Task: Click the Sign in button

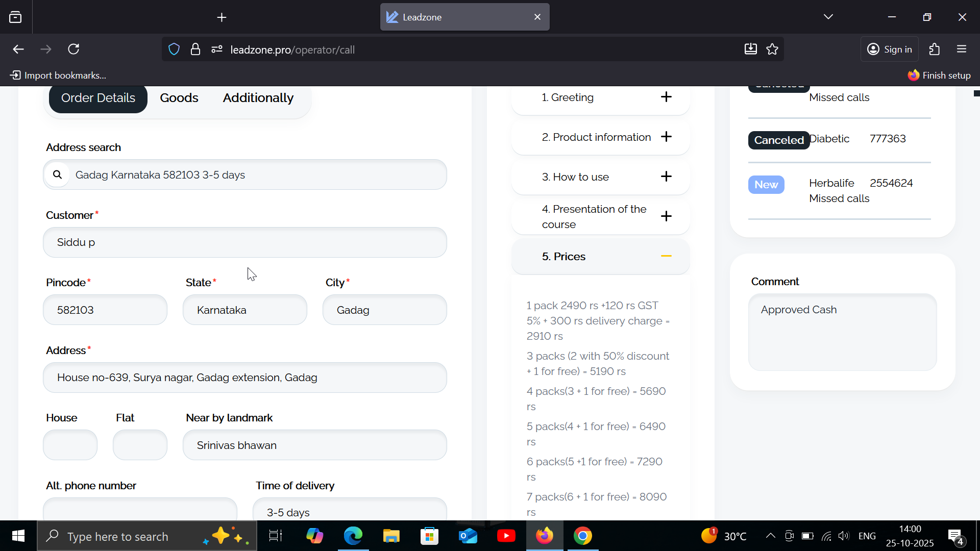Action: click(890, 49)
